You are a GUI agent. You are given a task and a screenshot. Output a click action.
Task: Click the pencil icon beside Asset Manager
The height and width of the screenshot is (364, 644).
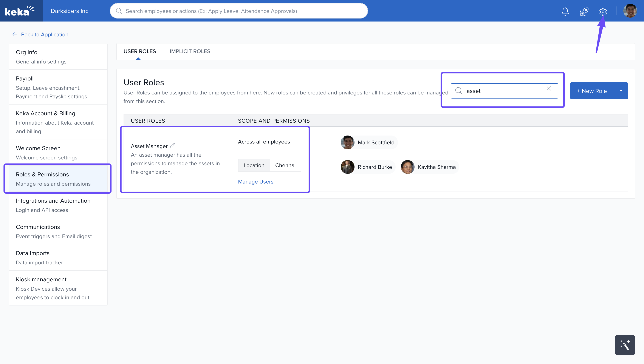pyautogui.click(x=172, y=145)
